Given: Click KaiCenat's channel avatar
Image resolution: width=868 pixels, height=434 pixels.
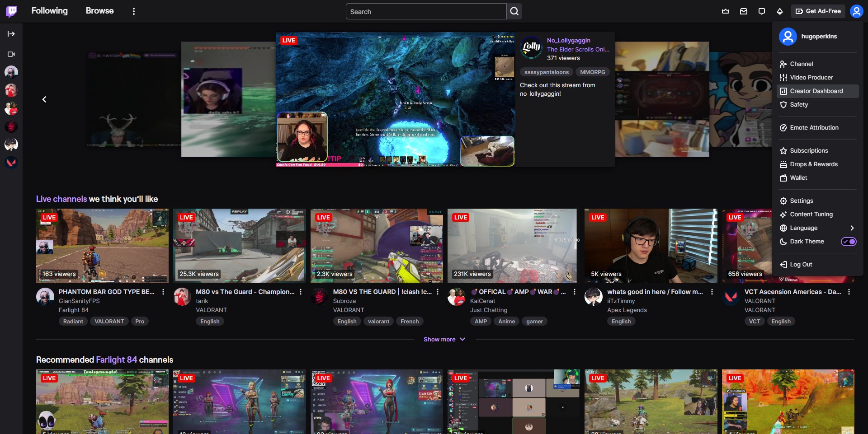Looking at the screenshot, I should 457,297.
